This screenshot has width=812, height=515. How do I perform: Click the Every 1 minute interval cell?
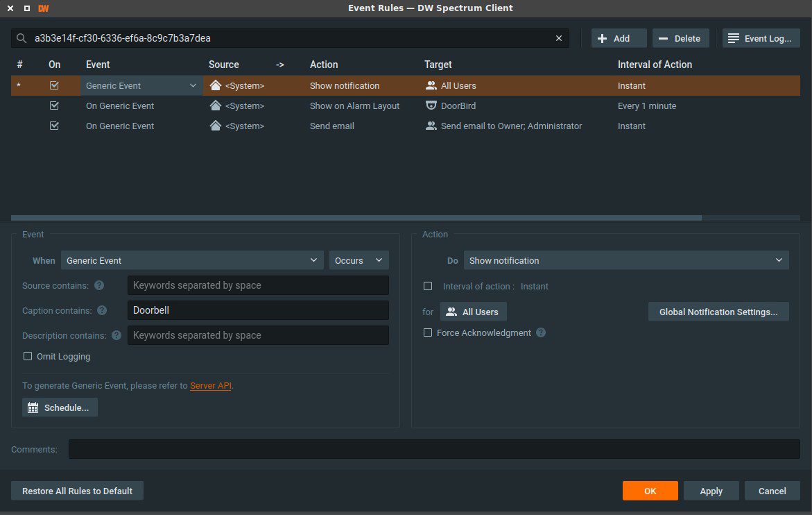647,105
